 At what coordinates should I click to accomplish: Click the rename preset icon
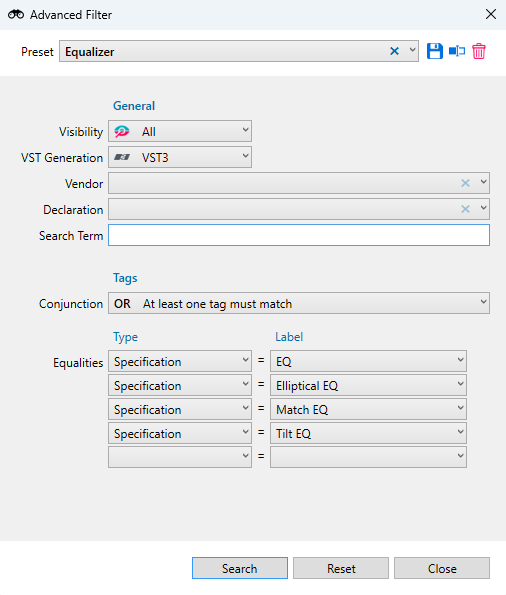click(457, 51)
